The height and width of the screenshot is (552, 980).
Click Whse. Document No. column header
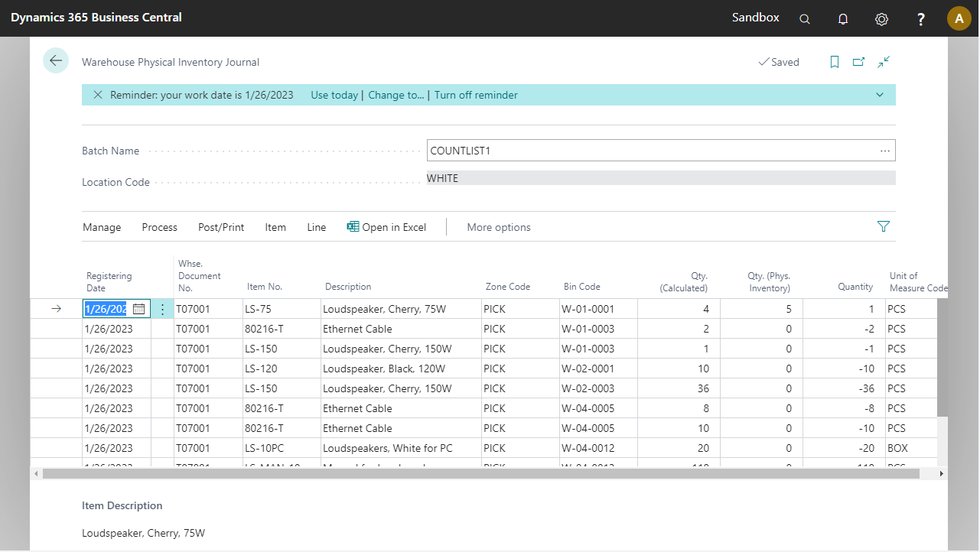pyautogui.click(x=199, y=276)
